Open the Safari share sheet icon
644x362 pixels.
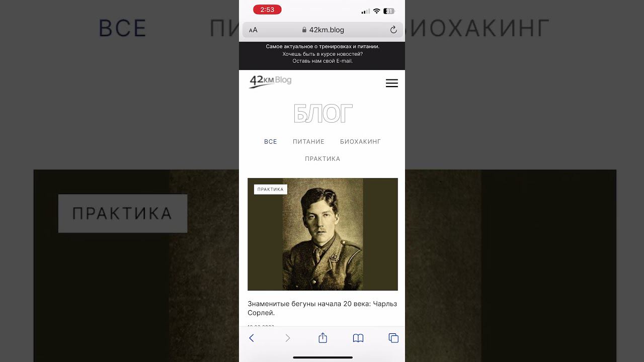pyautogui.click(x=323, y=338)
